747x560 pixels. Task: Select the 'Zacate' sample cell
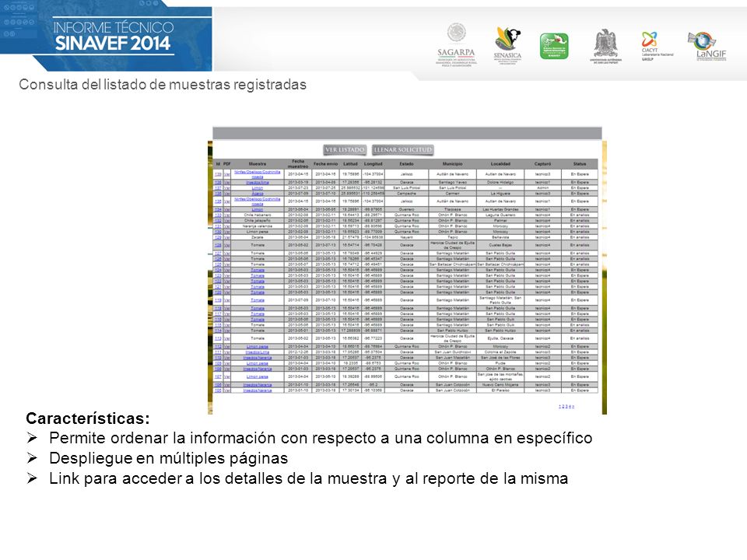coord(258,237)
